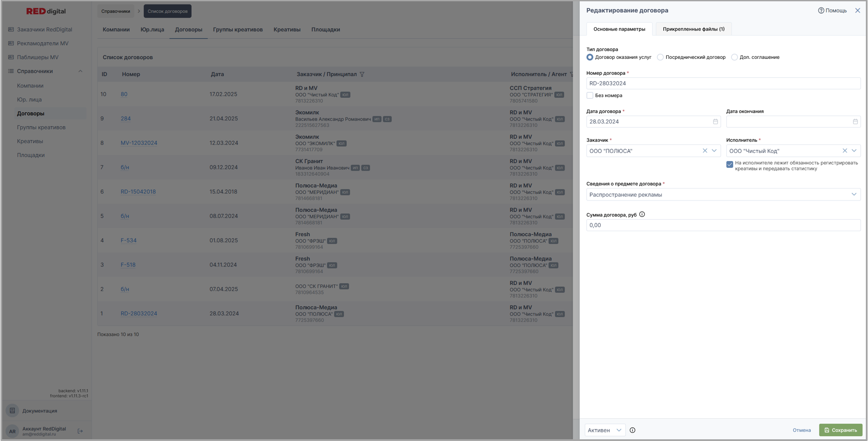Click info icon next to Сумма договора

pos(642,214)
